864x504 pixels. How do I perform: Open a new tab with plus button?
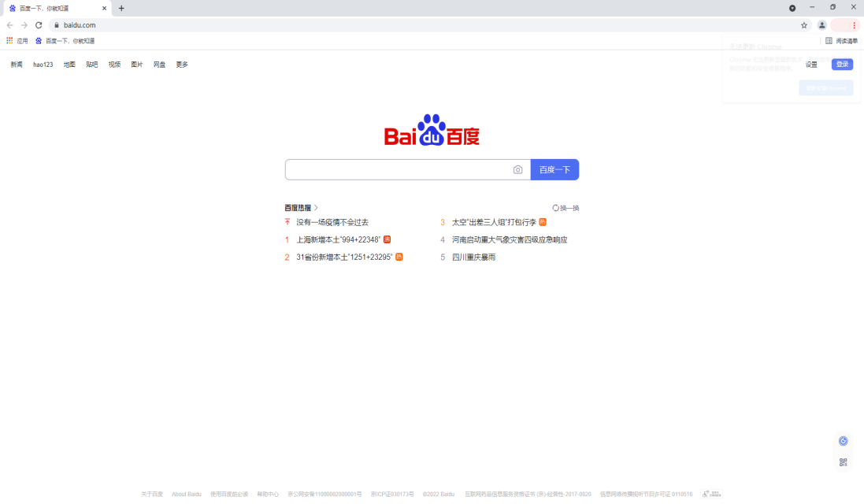(x=121, y=8)
